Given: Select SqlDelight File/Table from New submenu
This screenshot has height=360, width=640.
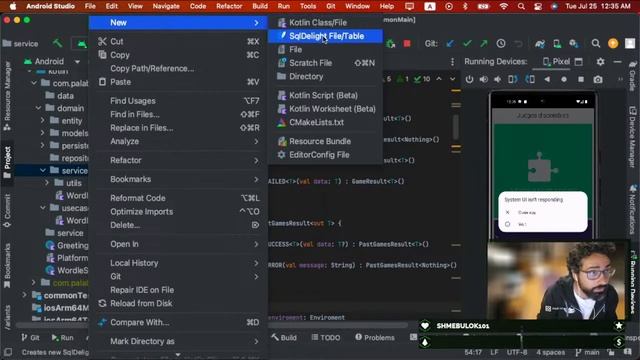Looking at the screenshot, I should [x=325, y=36].
